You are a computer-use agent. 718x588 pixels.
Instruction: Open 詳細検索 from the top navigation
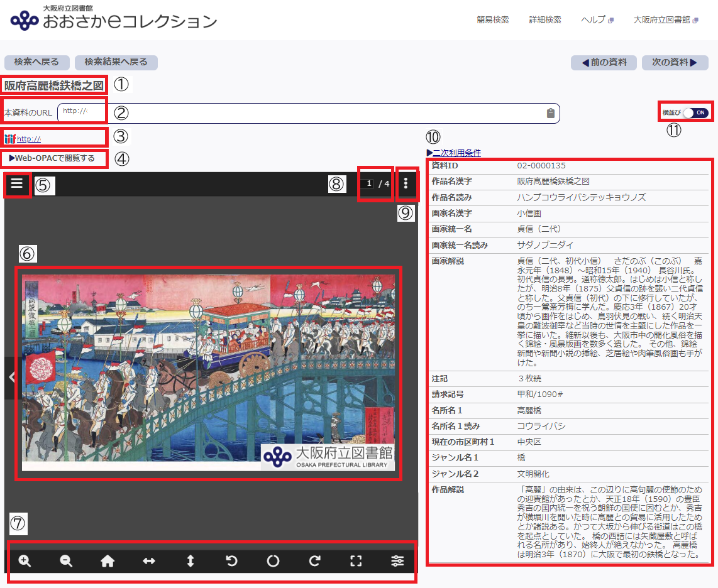click(545, 19)
